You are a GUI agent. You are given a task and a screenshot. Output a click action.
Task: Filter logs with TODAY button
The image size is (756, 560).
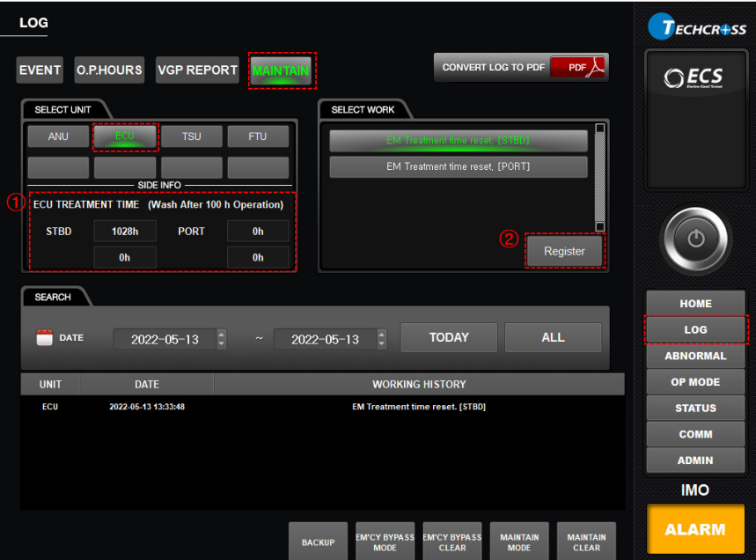[449, 337]
